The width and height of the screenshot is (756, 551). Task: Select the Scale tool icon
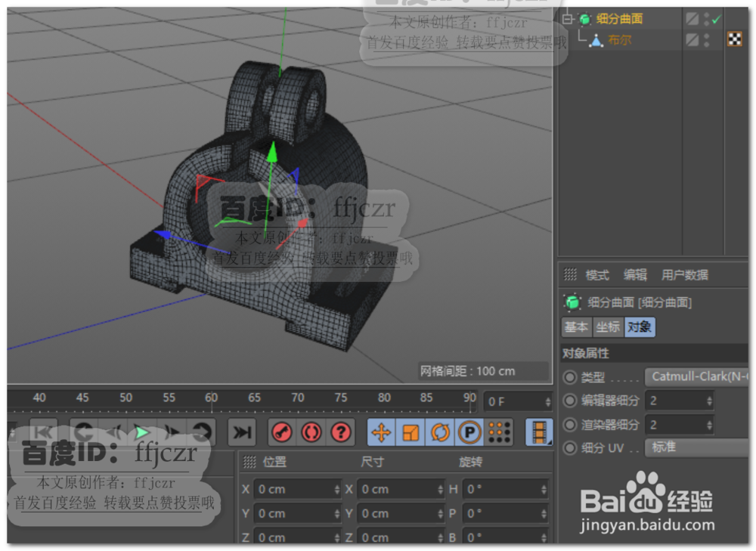pyautogui.click(x=409, y=432)
